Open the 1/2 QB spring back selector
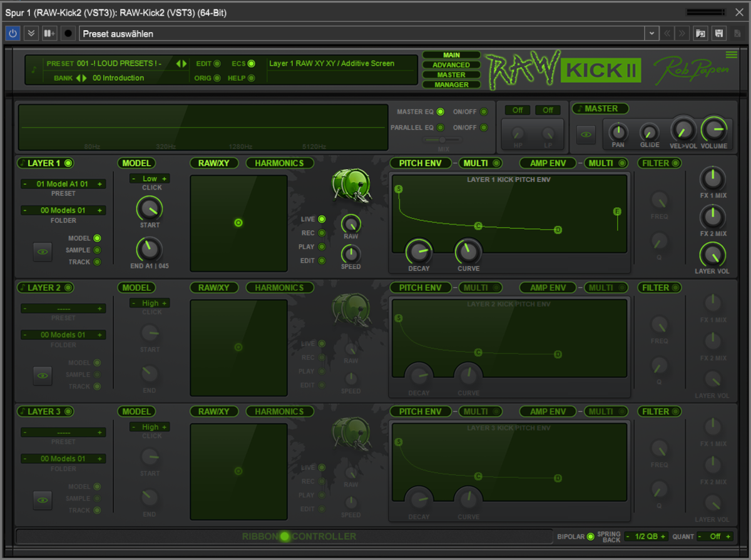 tap(646, 536)
